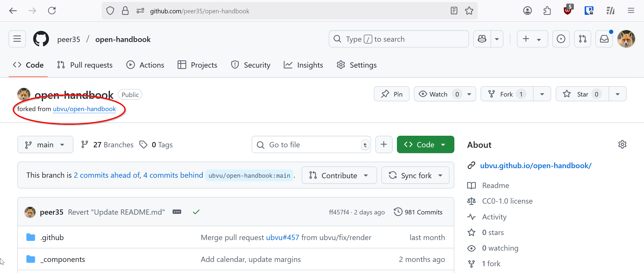Open the hamburger navigation menu
This screenshot has height=273, width=644.
pos(17,39)
